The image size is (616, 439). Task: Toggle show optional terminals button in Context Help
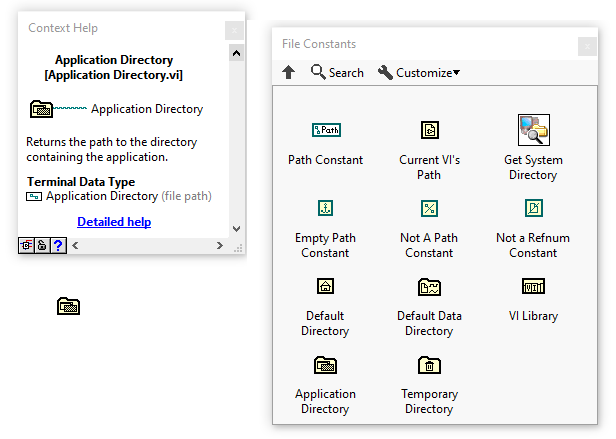click(x=26, y=246)
